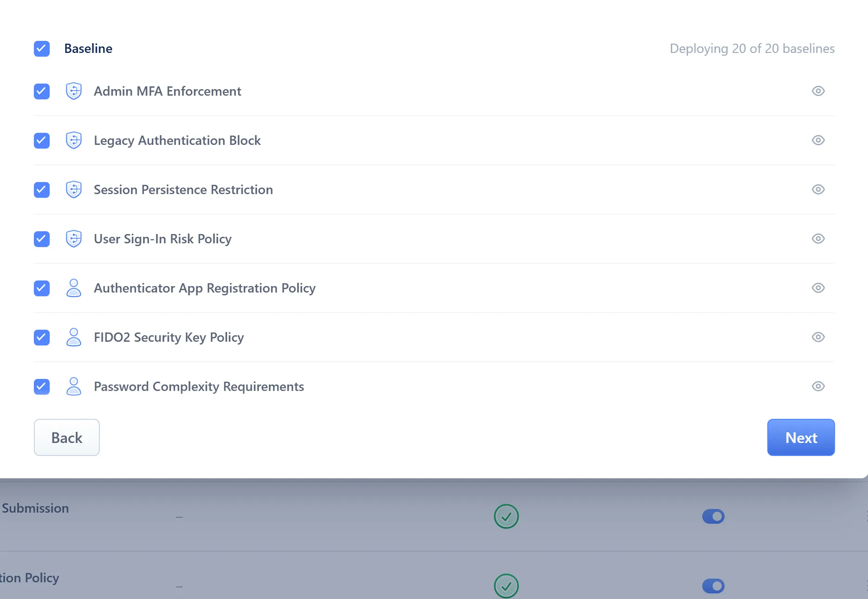Toggle the switch in the Submission row
Screen dimensions: 868x599
point(713,516)
